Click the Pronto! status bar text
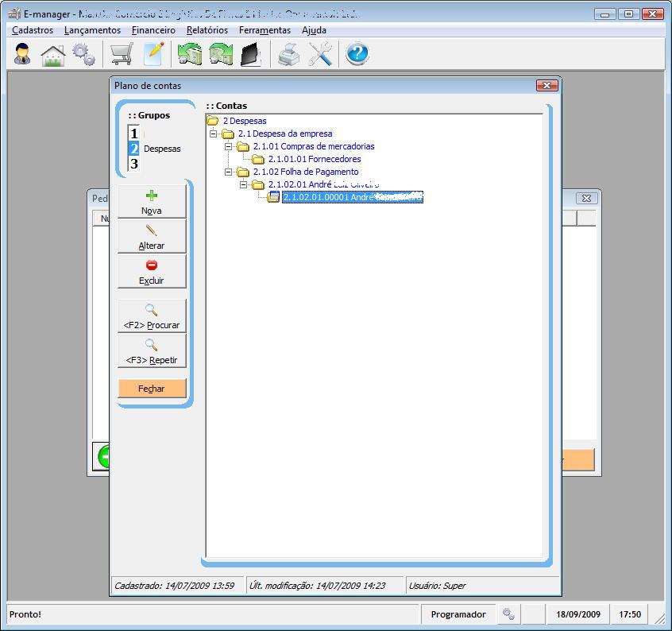Viewport: 672px width, 631px height. point(25,614)
